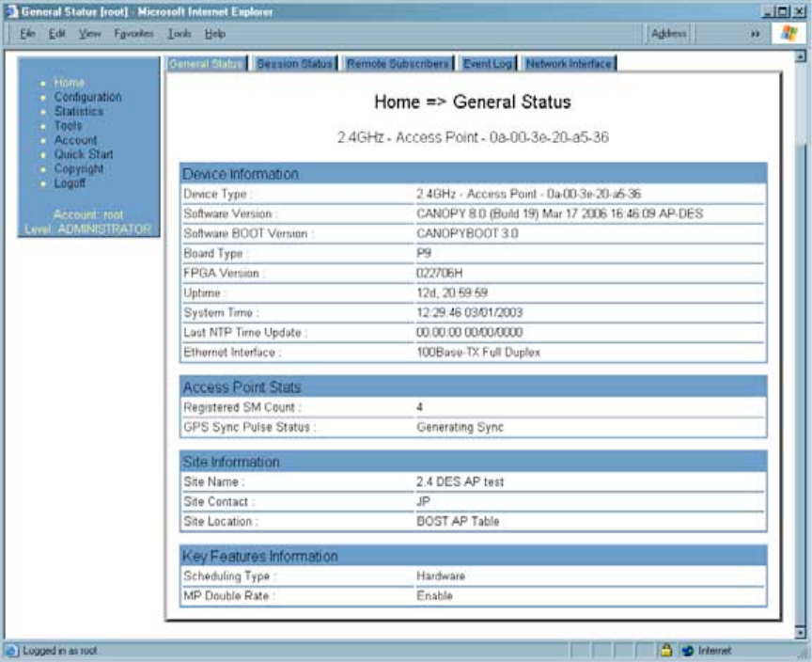Click the Internet Explorer page icon in title bar
Image resolution: width=812 pixels, height=662 pixels.
(x=11, y=11)
